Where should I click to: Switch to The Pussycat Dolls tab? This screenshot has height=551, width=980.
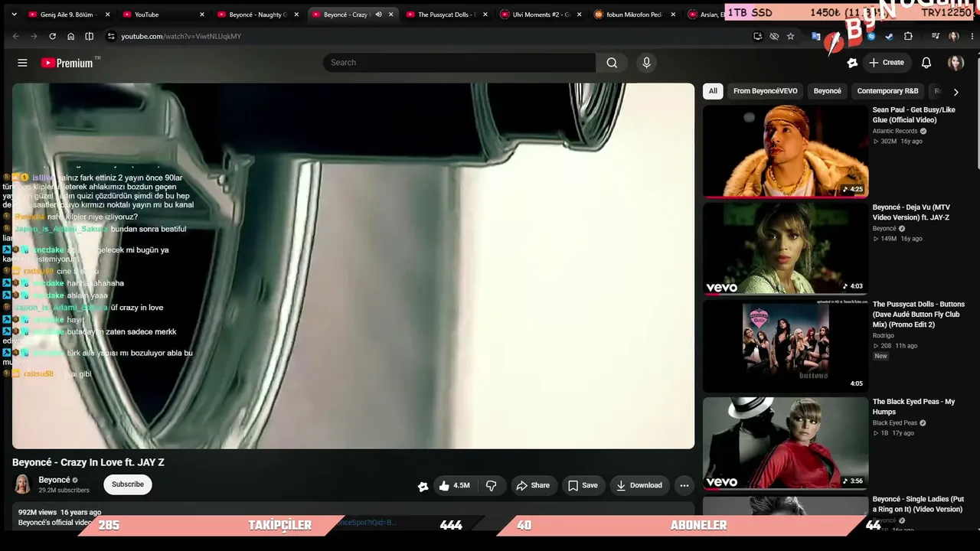point(448,15)
